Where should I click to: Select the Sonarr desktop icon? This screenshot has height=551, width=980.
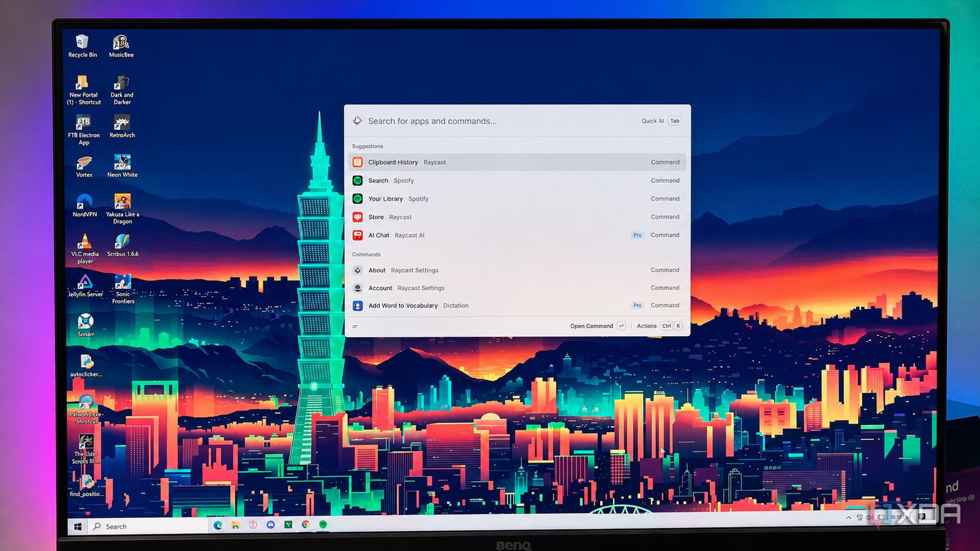coord(86,321)
